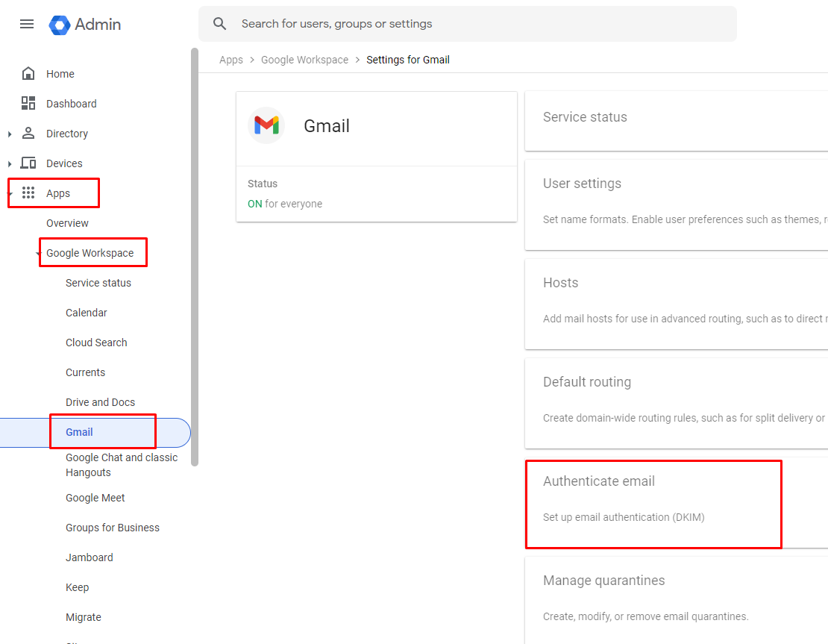This screenshot has width=828, height=644.
Task: Click the Home house icon
Action: [x=28, y=74]
